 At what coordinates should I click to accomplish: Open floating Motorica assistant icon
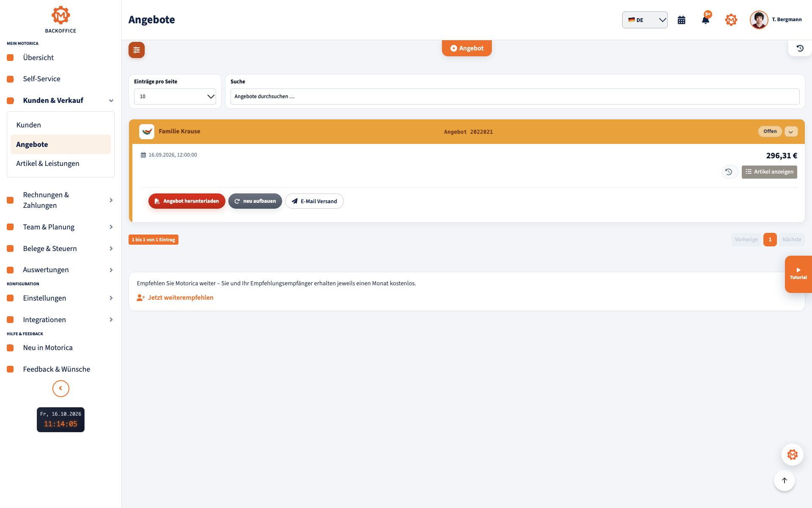pos(792,455)
